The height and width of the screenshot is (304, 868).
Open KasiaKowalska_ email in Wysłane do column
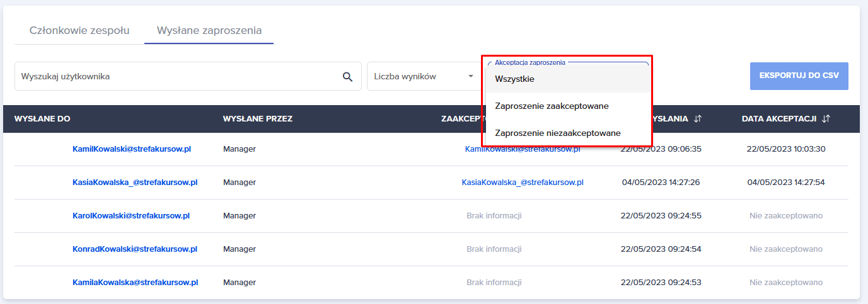135,183
